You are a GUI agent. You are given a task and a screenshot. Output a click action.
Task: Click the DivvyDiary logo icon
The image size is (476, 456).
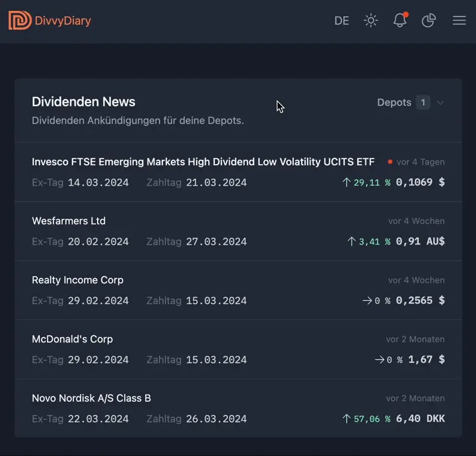point(20,21)
